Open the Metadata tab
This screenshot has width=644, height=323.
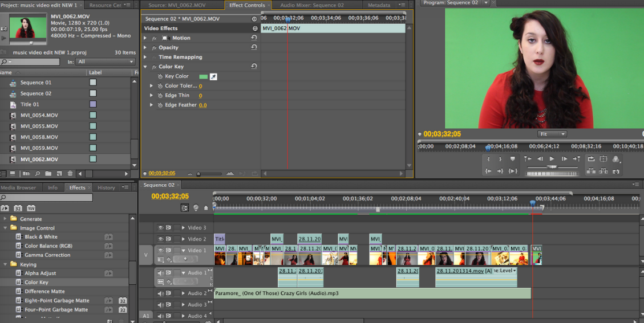coord(379,5)
